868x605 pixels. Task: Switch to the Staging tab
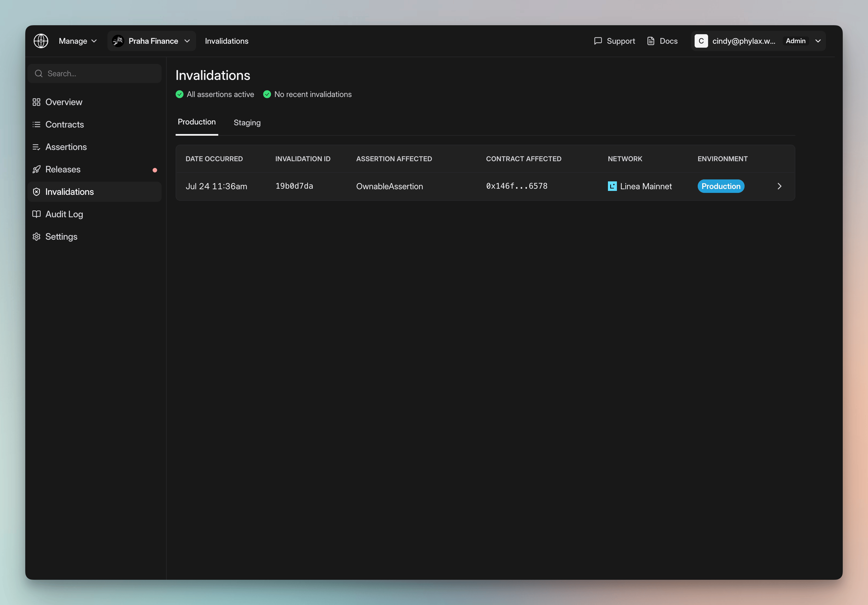247,123
